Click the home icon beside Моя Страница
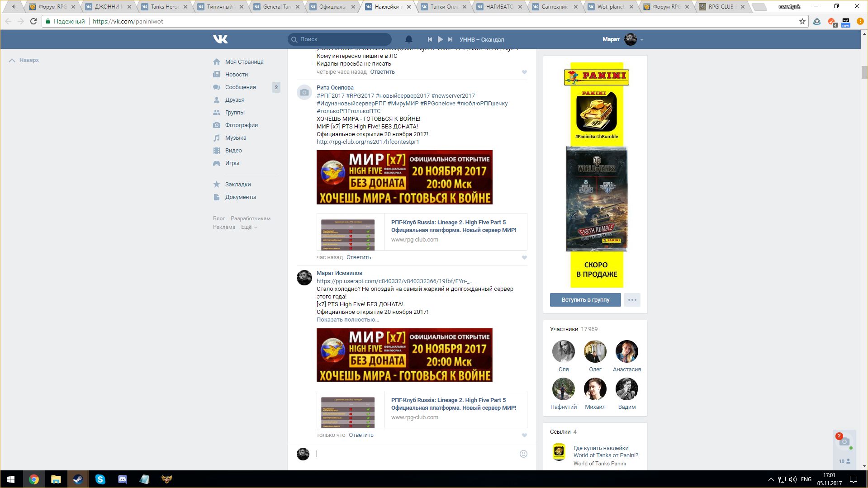 pos(217,62)
